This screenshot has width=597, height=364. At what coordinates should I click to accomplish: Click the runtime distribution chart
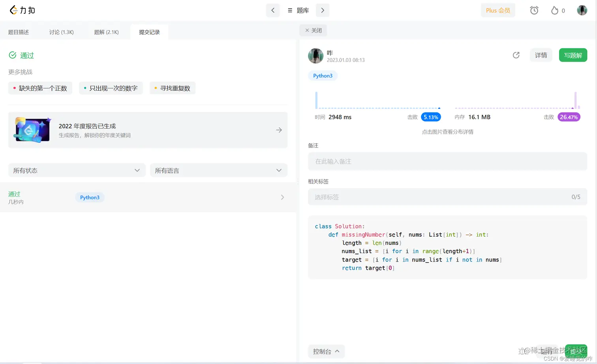point(378,100)
